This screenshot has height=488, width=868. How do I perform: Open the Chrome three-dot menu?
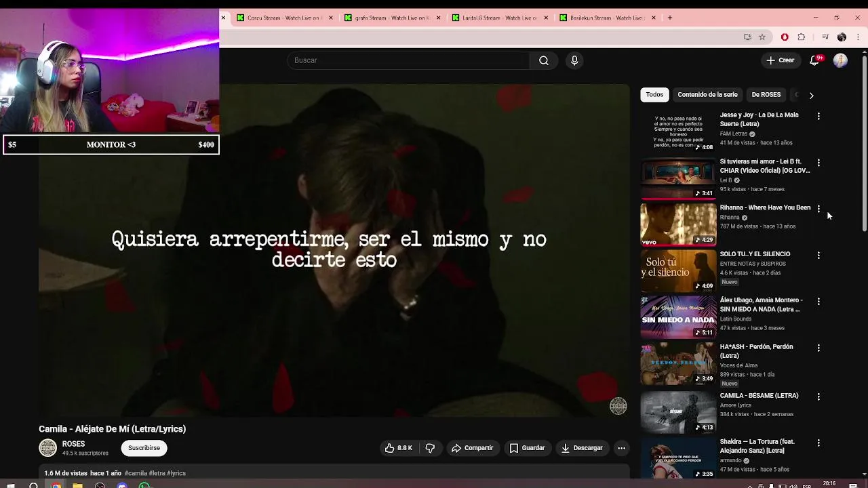pos(858,37)
